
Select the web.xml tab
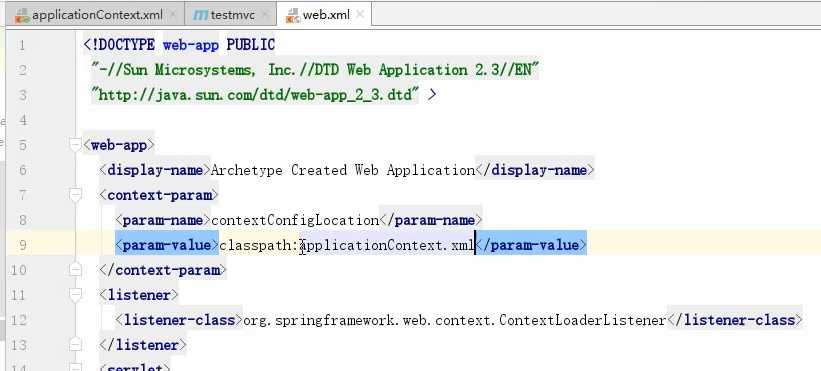click(x=324, y=15)
